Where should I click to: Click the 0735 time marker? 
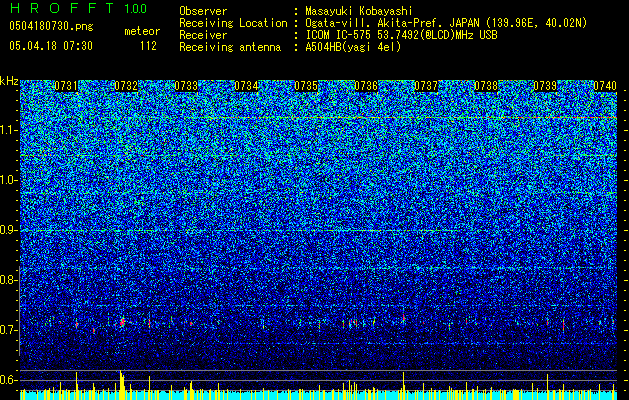click(306, 86)
